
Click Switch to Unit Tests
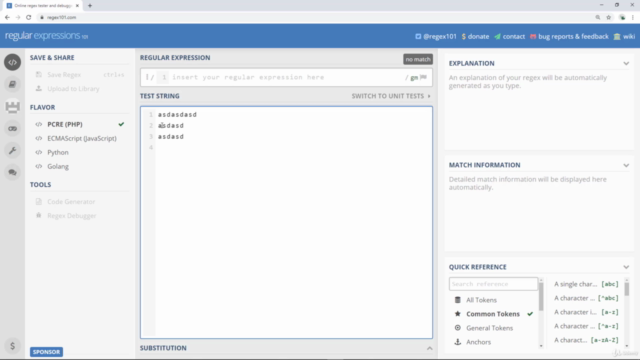pos(391,96)
